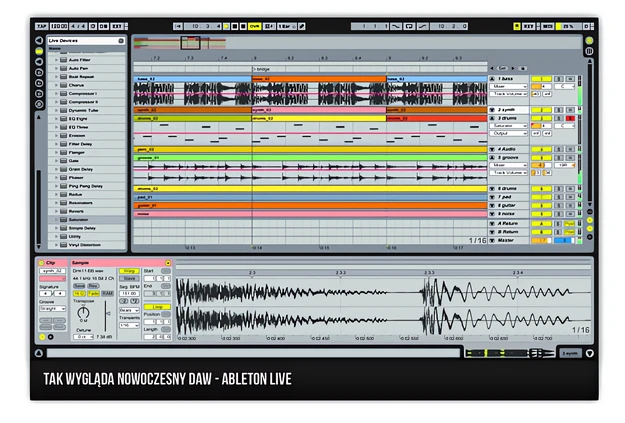Open Saturator dropdown on 3 drums track
The image size is (625, 423).
(509, 126)
